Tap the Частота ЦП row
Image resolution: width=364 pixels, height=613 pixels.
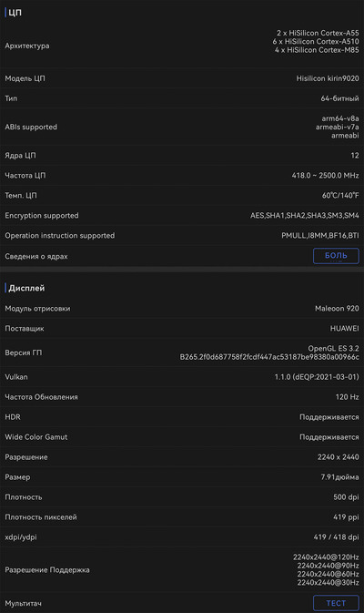182,175
